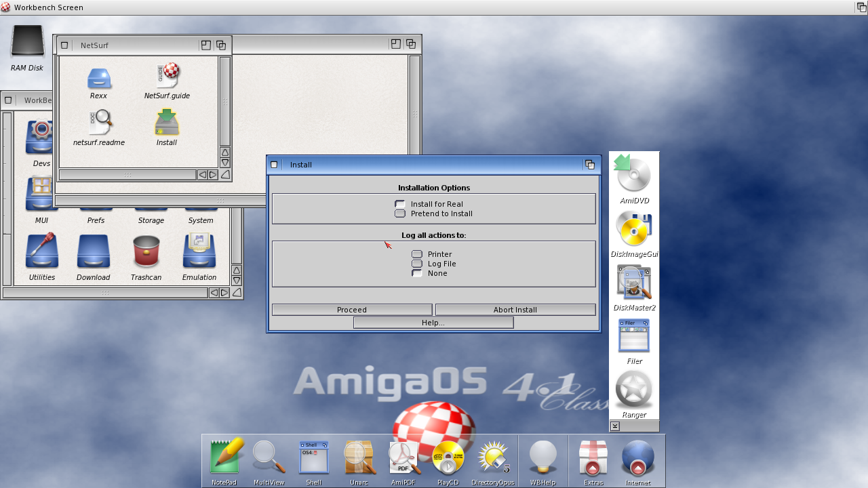The image size is (868, 488).
Task: Open MultiView from the bottom dock
Action: [x=269, y=457]
